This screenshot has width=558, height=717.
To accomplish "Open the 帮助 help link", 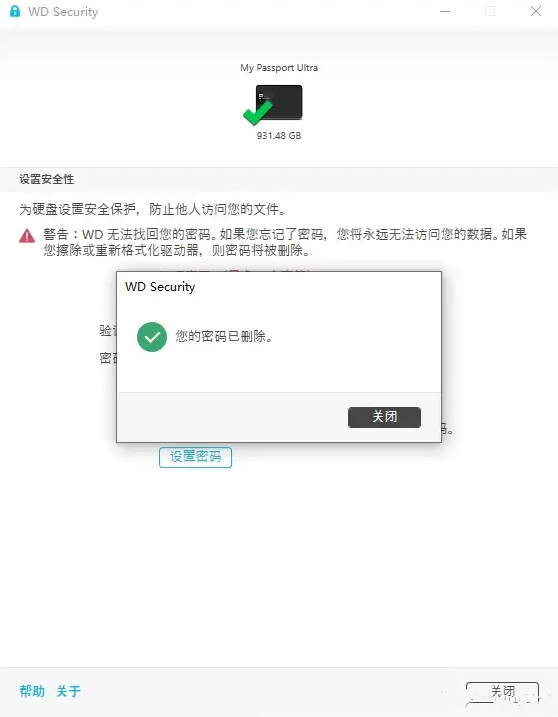I will [x=32, y=690].
